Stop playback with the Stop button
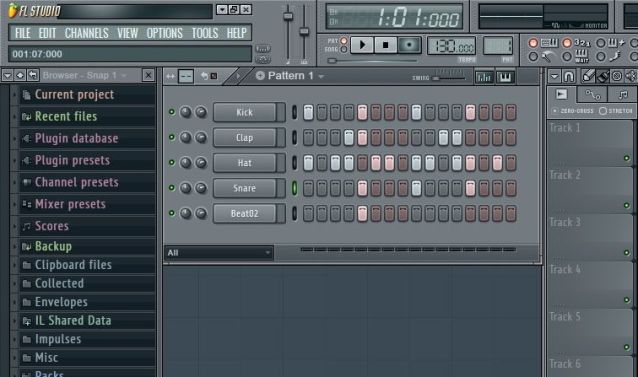Screen dimensions: 638x377 [x=385, y=45]
